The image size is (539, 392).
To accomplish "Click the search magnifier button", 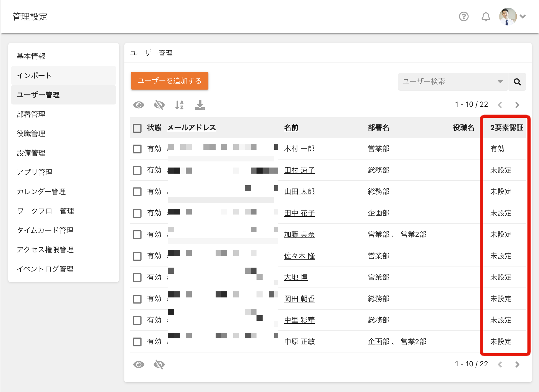I will click(517, 82).
